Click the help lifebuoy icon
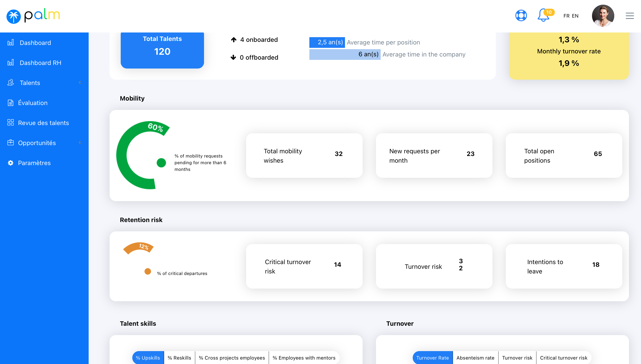The width and height of the screenshot is (641, 364). pos(521,16)
